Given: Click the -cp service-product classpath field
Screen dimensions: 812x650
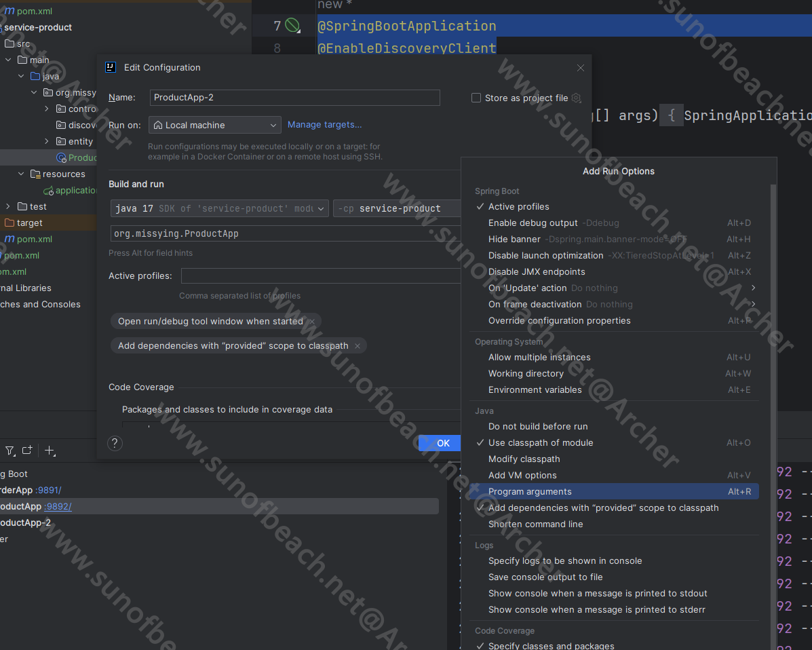Looking at the screenshot, I should (397, 208).
